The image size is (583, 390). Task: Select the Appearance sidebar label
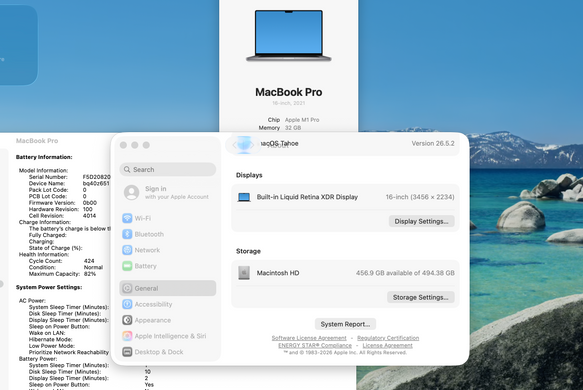point(152,320)
